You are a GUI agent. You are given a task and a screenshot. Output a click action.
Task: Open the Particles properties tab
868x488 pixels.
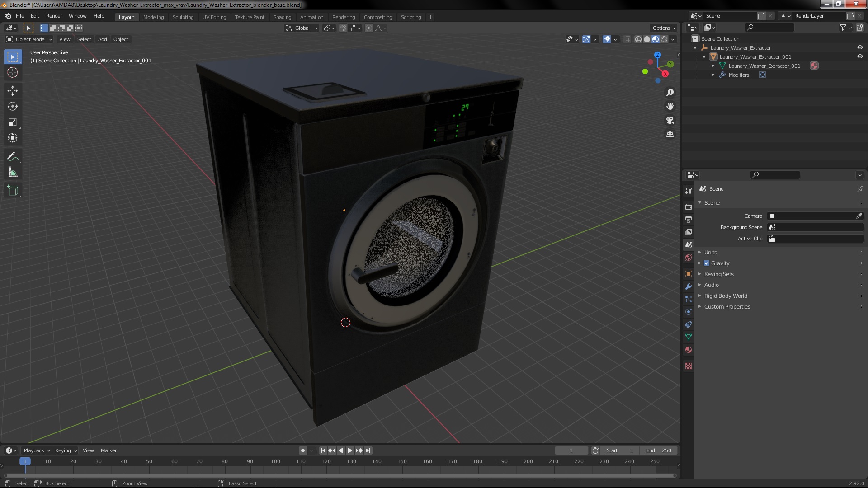(x=688, y=299)
